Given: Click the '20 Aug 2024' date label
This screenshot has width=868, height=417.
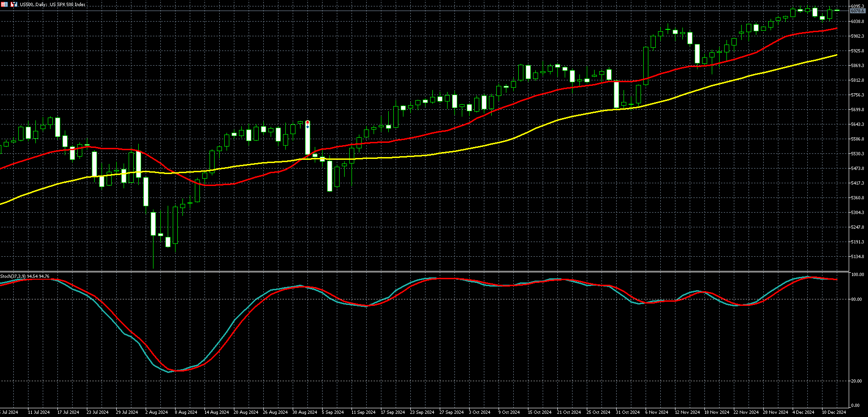Looking at the screenshot, I should (x=246, y=412).
